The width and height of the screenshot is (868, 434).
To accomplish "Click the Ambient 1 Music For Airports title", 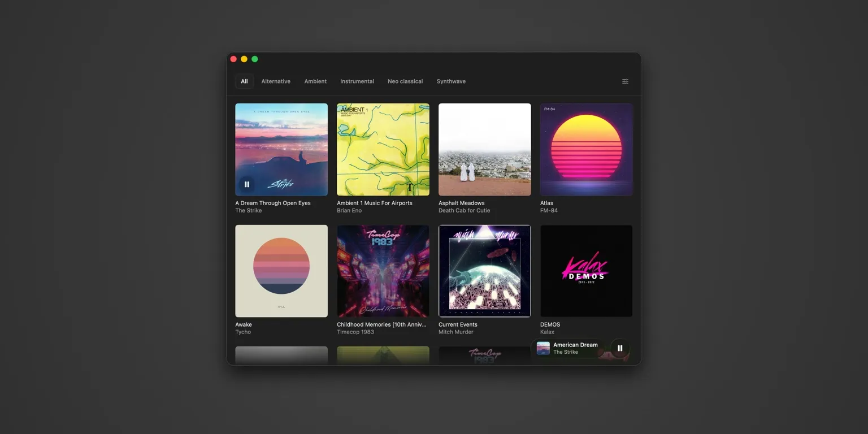I will 375,203.
